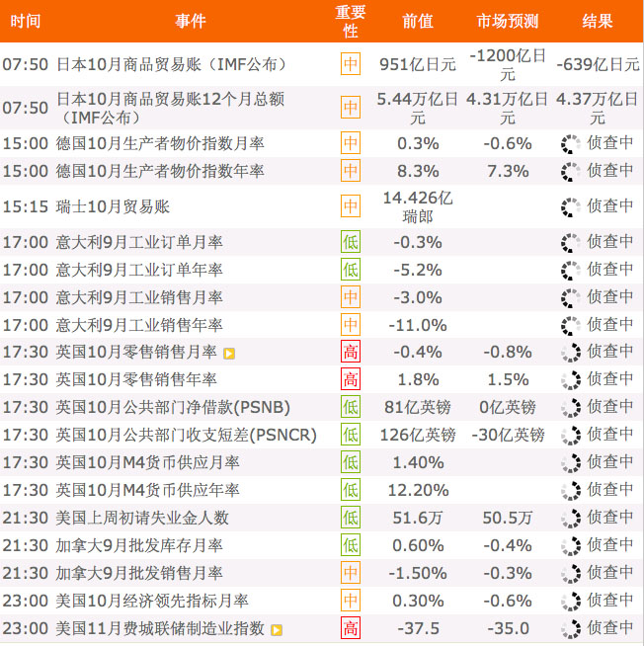Open the event 英国10月零售销售年率

click(136, 379)
